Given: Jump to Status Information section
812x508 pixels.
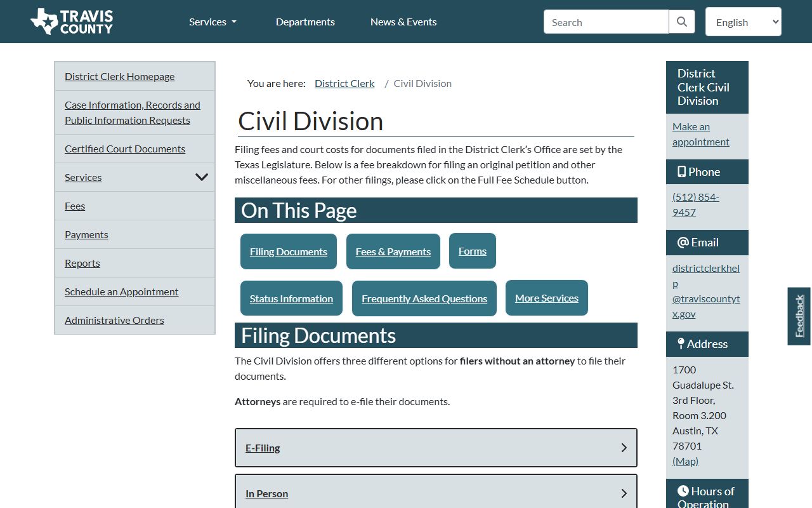Looking at the screenshot, I should [x=291, y=298].
